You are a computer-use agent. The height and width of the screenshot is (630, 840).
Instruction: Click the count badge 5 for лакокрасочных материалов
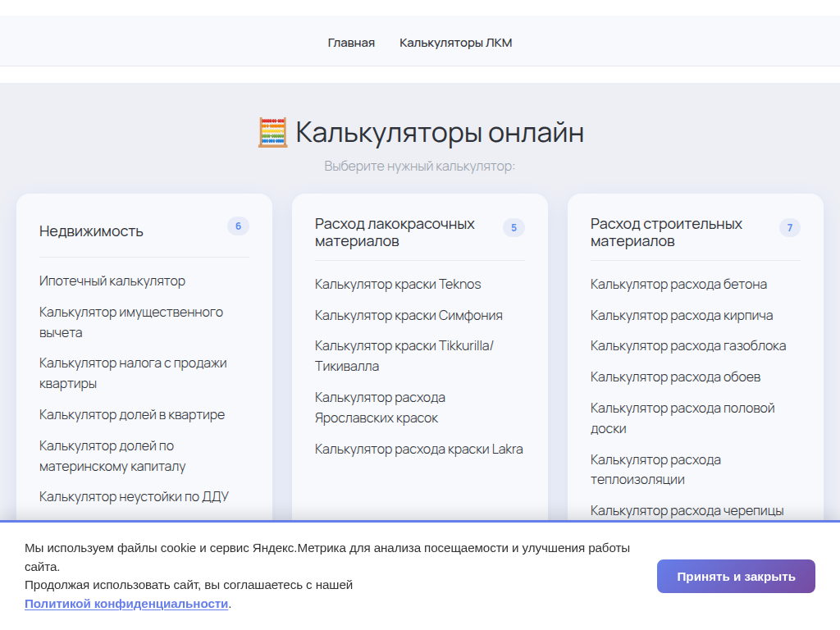(x=514, y=228)
